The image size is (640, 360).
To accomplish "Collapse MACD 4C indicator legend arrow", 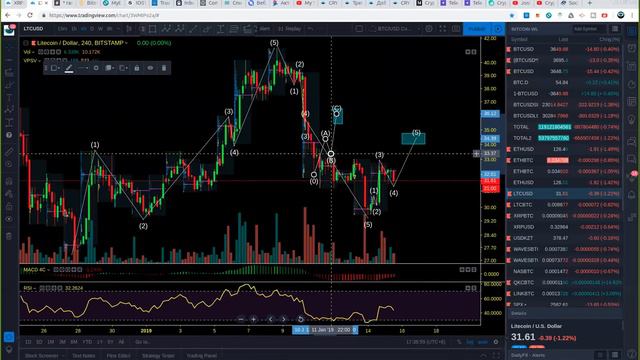I will click(49, 270).
